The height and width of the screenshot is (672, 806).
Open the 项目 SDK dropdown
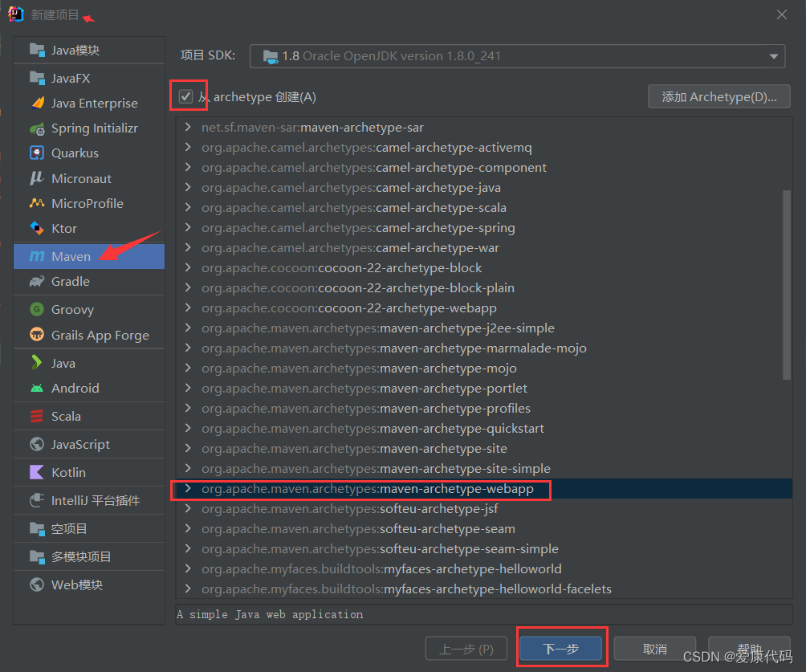click(x=517, y=56)
